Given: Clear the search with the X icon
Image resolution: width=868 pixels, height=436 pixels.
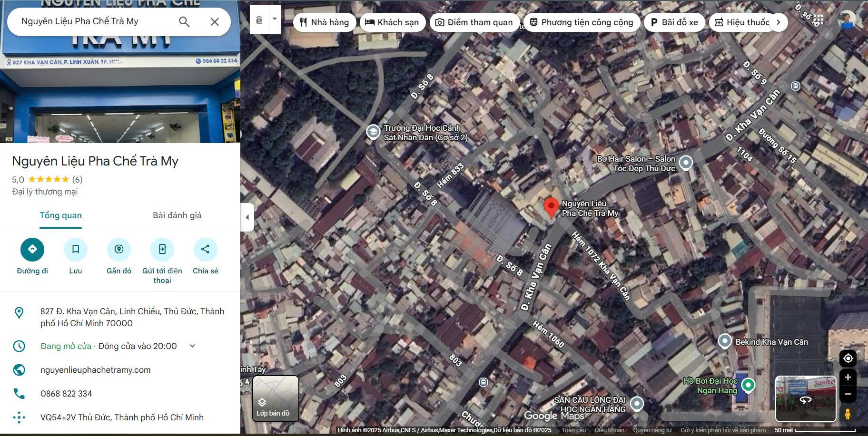Looking at the screenshot, I should [x=215, y=21].
